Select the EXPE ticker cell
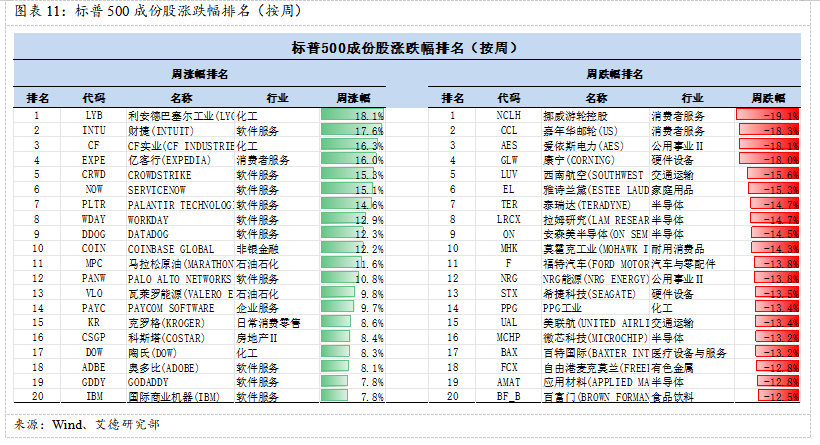This screenshot has width=820, height=445. pyautogui.click(x=94, y=160)
